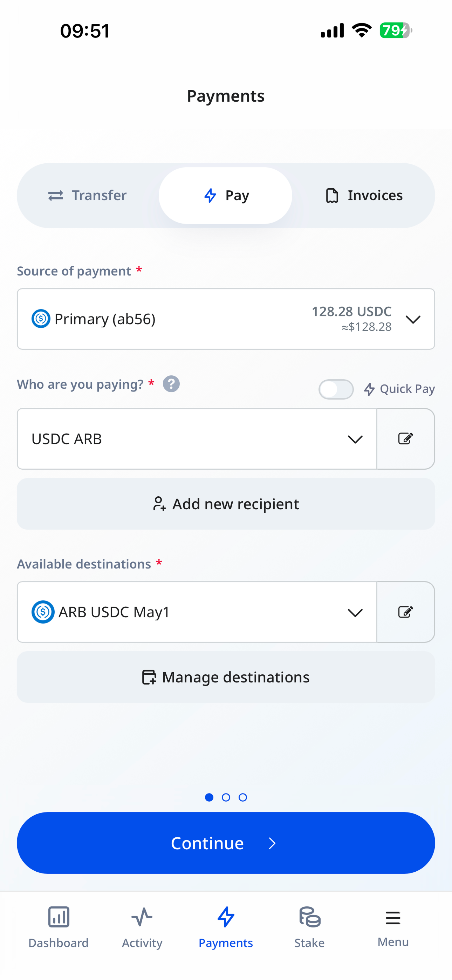Tap the Payments lightning icon in nav

226,917
